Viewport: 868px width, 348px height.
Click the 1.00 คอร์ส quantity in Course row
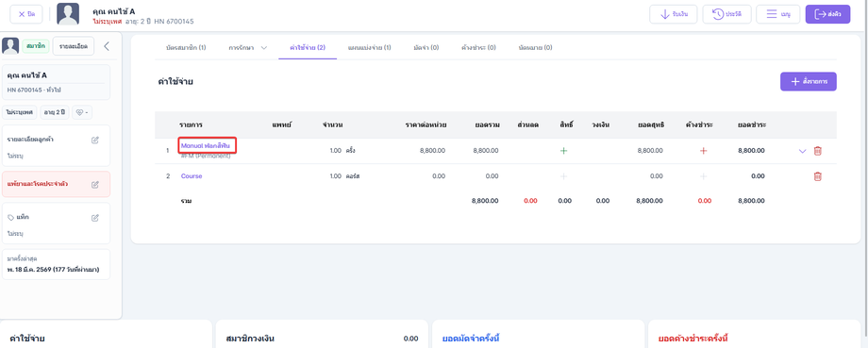344,176
